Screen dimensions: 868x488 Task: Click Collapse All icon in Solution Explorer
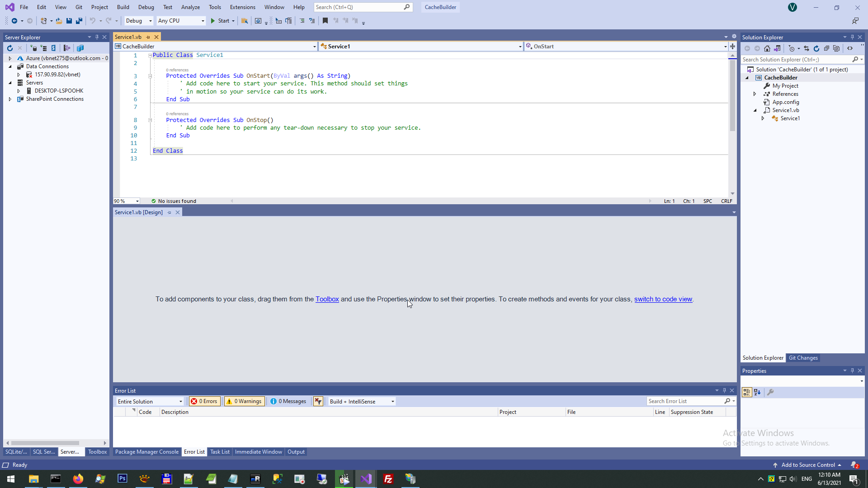(826, 48)
